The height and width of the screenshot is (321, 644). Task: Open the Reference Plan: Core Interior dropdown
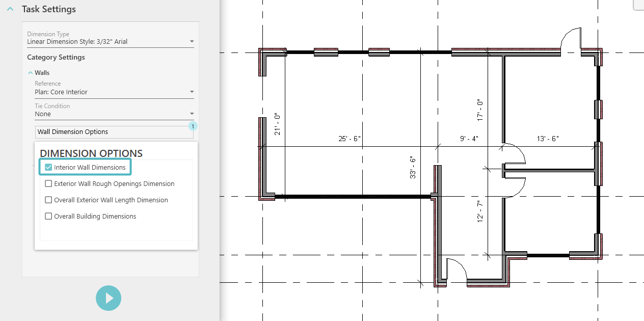coord(114,92)
